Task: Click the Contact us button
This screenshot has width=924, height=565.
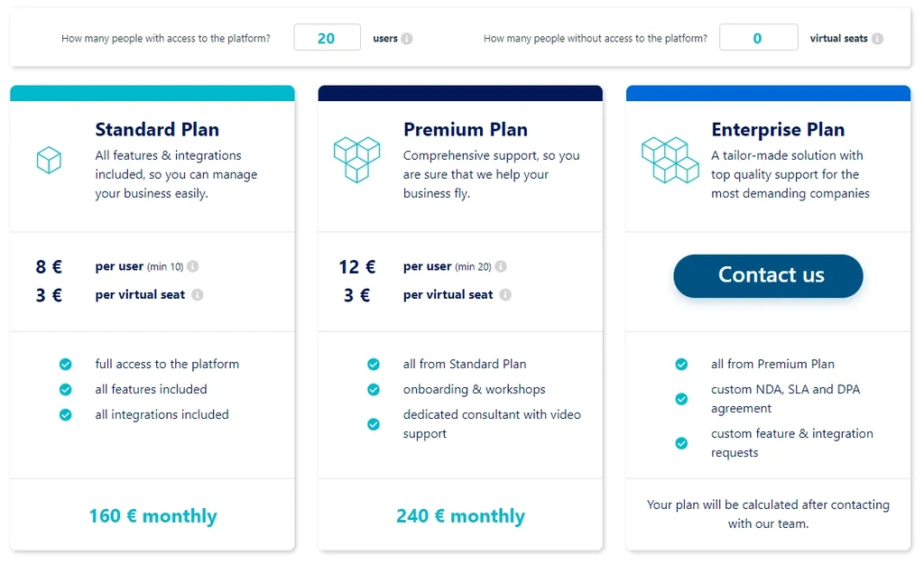Action: 769,275
